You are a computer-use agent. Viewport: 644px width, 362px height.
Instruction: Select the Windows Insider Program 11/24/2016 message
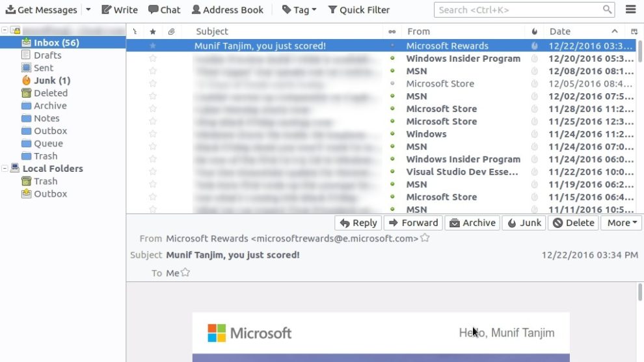click(381, 159)
